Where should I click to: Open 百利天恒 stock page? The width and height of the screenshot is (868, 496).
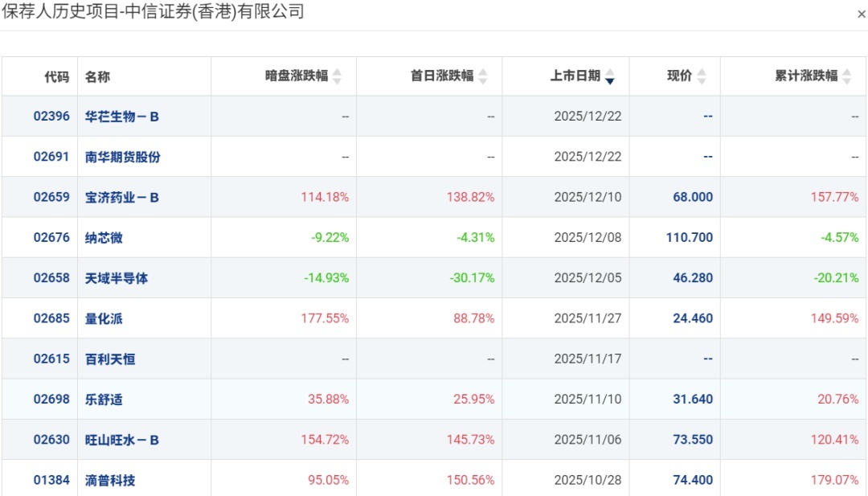point(110,359)
